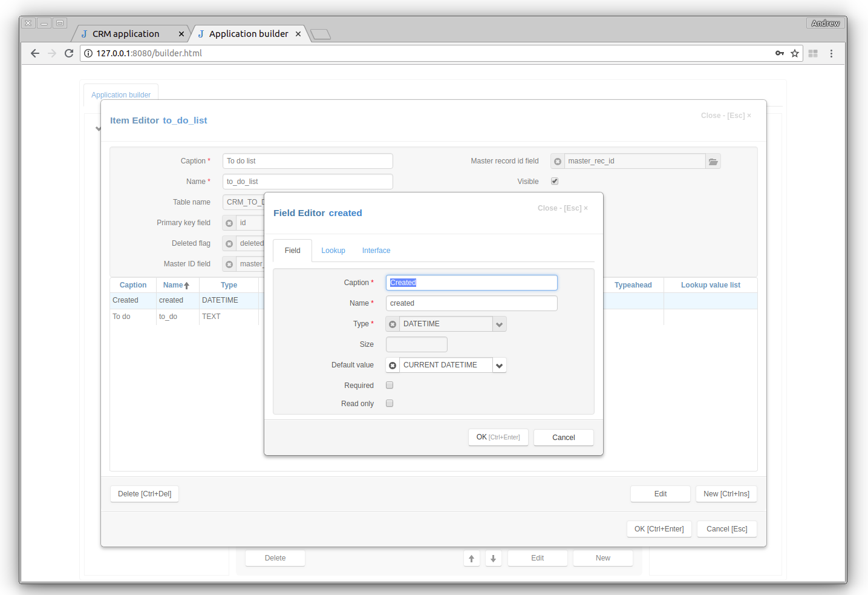Click the TEXT type cell

229,317
